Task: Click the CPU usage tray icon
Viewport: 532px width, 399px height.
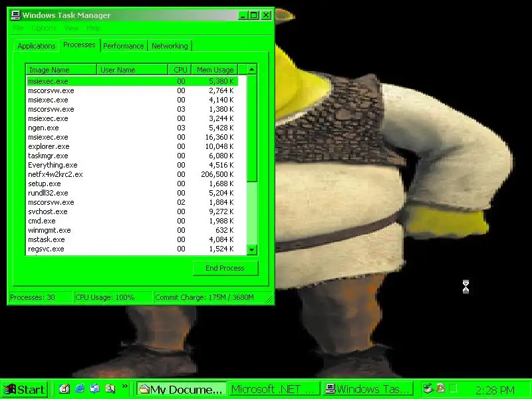Action: (453, 388)
